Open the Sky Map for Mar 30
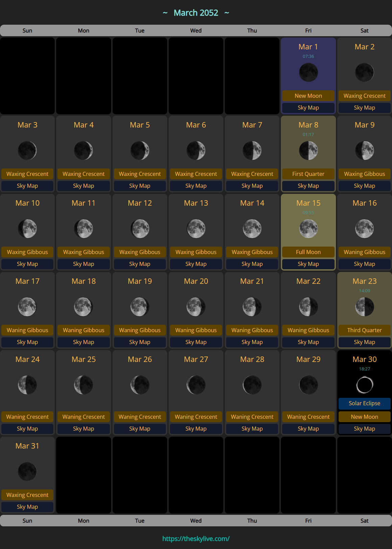Image resolution: width=392 pixels, height=549 pixels. pyautogui.click(x=364, y=429)
